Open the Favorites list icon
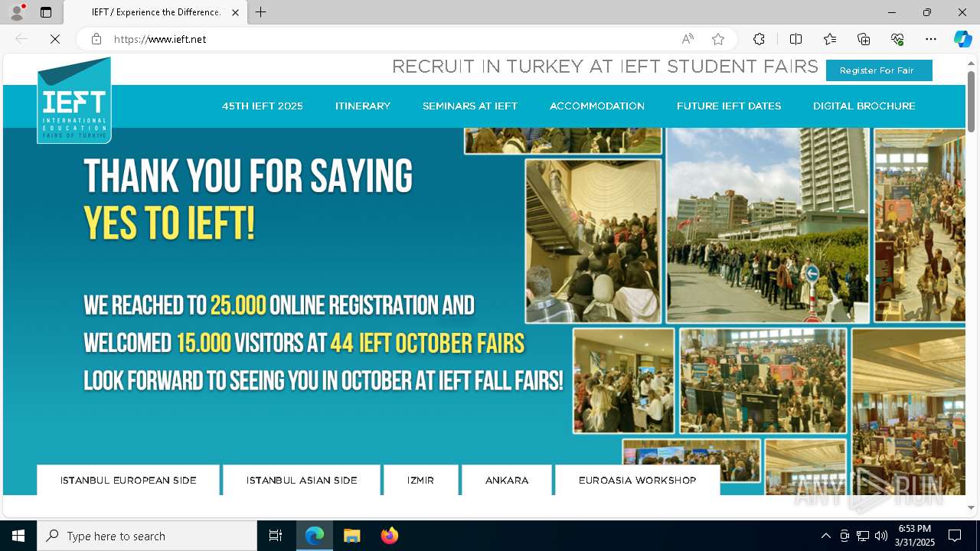Viewport: 980px width, 551px height. tap(830, 39)
